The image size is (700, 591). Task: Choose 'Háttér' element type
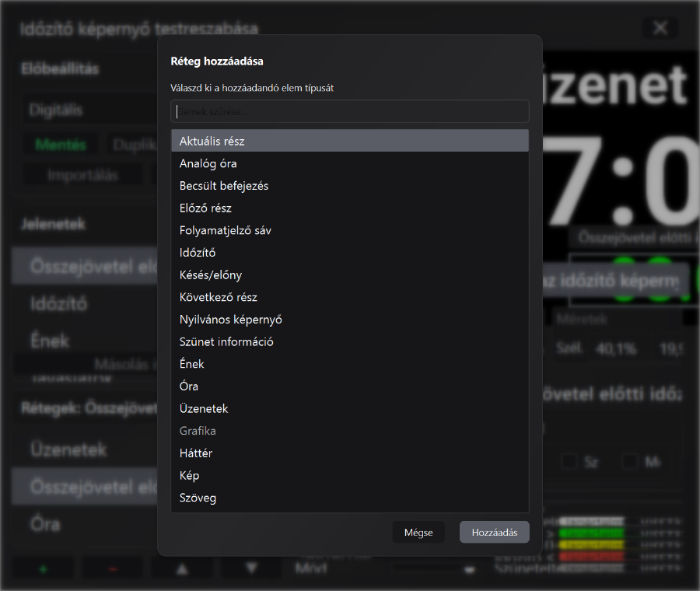tap(350, 453)
